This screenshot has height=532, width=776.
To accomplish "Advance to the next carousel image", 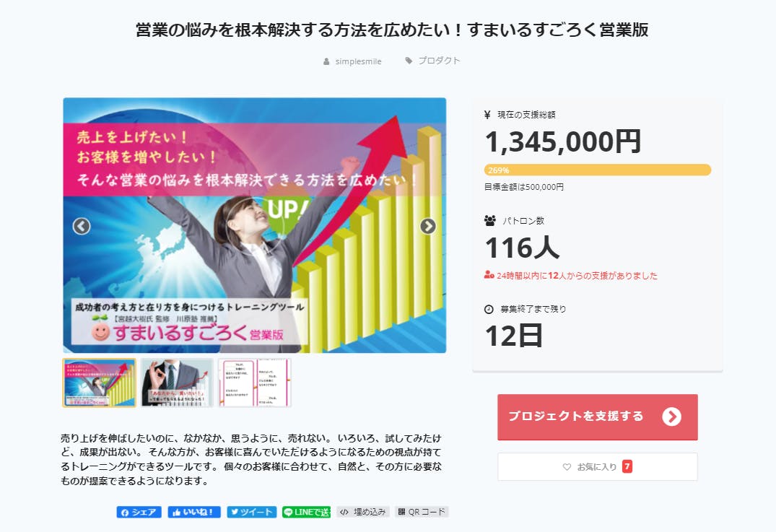I will click(x=428, y=226).
